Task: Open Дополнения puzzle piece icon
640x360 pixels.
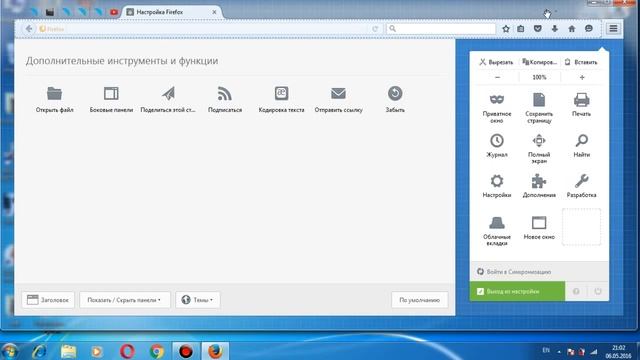Action: point(539,181)
